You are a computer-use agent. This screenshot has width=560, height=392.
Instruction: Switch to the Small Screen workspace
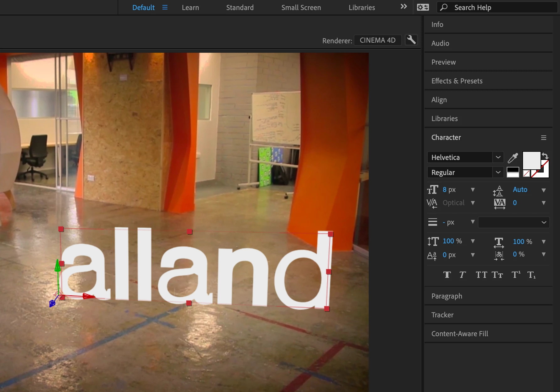(x=301, y=8)
